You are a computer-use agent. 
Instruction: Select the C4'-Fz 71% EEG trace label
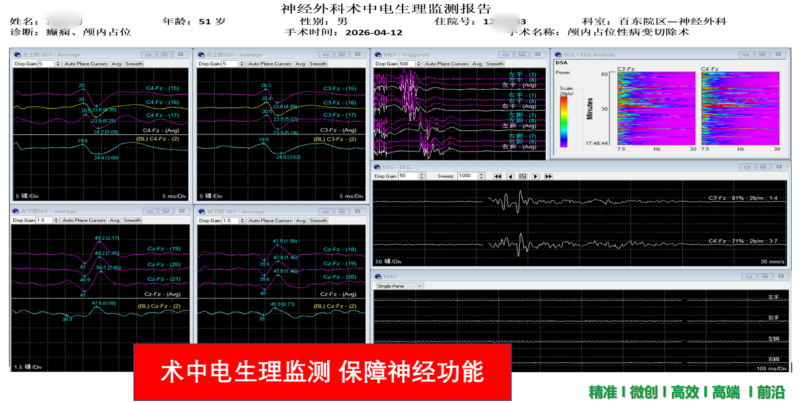tap(743, 241)
